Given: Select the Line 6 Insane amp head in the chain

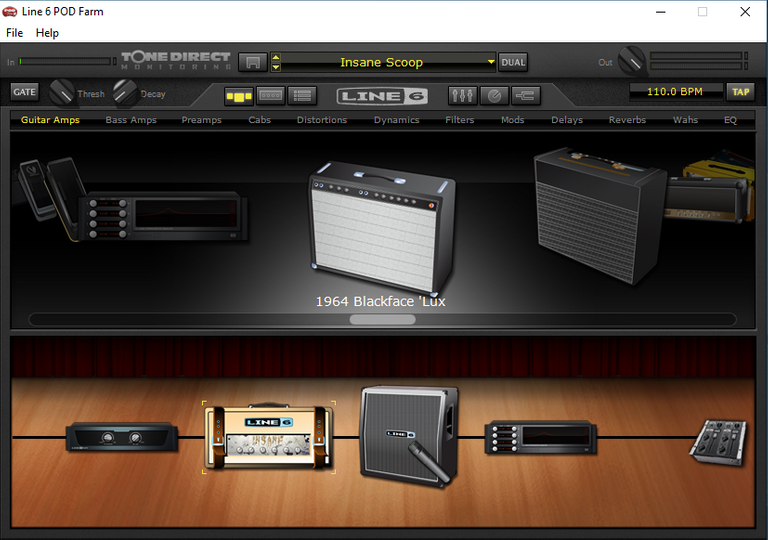Looking at the screenshot, I should click(x=269, y=437).
